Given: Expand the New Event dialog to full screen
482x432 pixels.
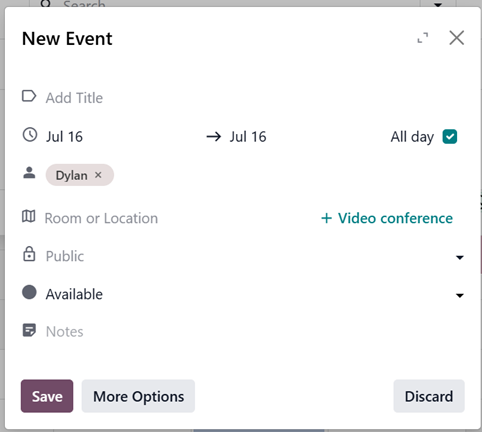Looking at the screenshot, I should [x=423, y=38].
